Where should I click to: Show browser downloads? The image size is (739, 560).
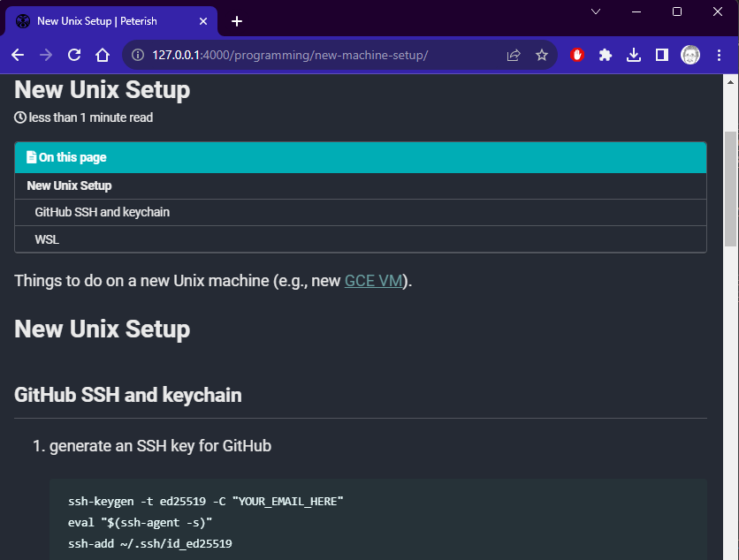634,55
